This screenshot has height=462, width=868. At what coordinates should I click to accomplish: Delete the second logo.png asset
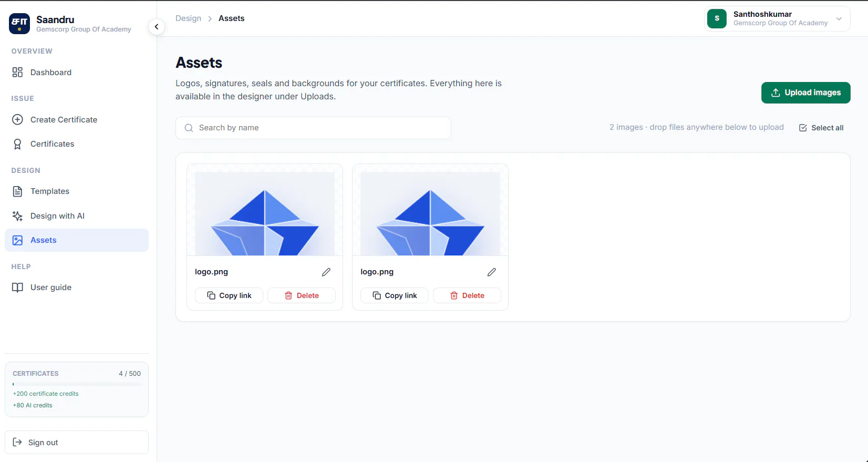tap(467, 295)
